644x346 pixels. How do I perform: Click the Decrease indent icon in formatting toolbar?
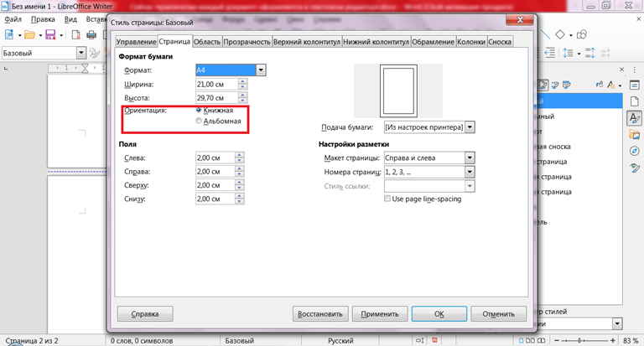pos(549,53)
